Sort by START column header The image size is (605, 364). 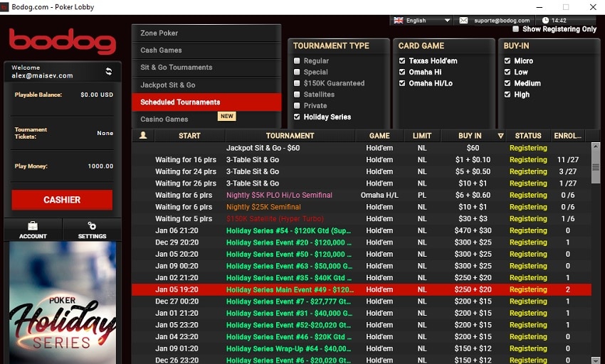point(189,136)
